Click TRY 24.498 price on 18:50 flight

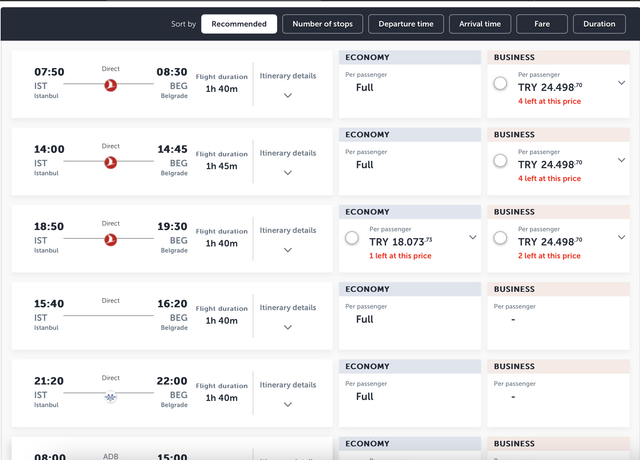(550, 242)
